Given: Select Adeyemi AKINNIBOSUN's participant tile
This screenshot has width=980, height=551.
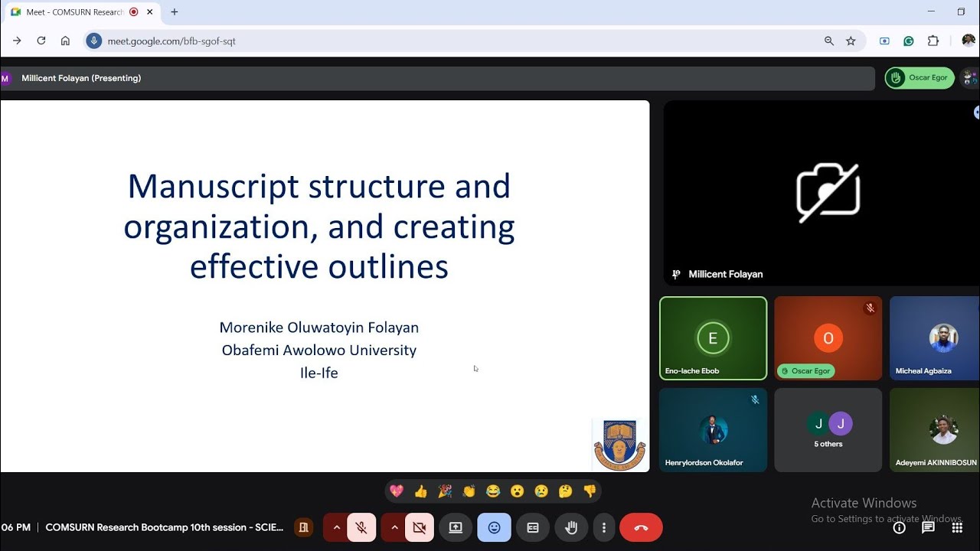Looking at the screenshot, I should tap(935, 430).
